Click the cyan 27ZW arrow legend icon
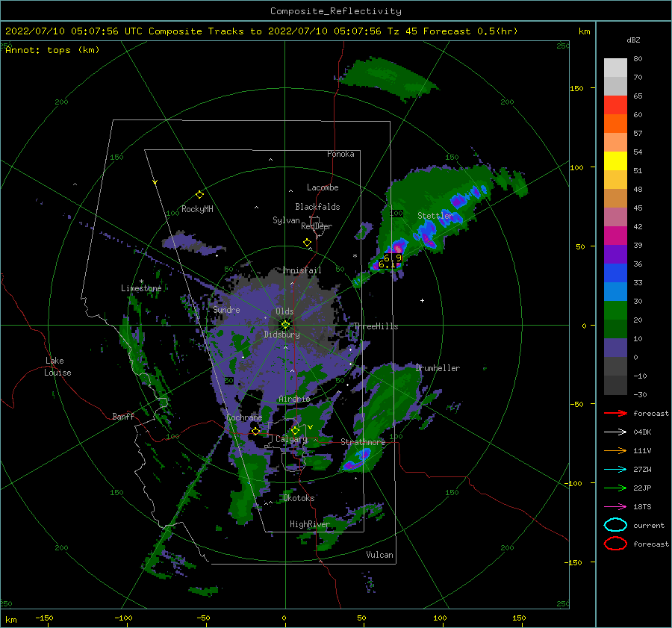The width and height of the screenshot is (672, 628). (x=615, y=470)
